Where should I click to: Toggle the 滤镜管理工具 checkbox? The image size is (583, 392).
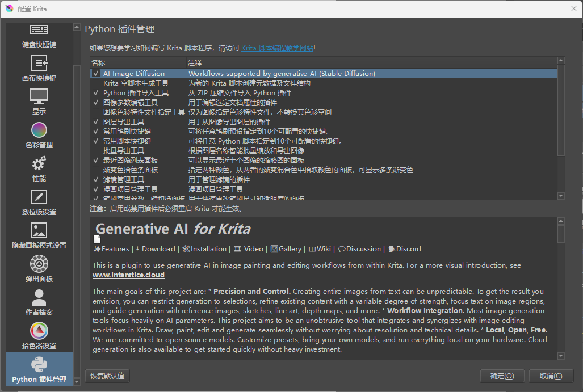click(x=96, y=180)
